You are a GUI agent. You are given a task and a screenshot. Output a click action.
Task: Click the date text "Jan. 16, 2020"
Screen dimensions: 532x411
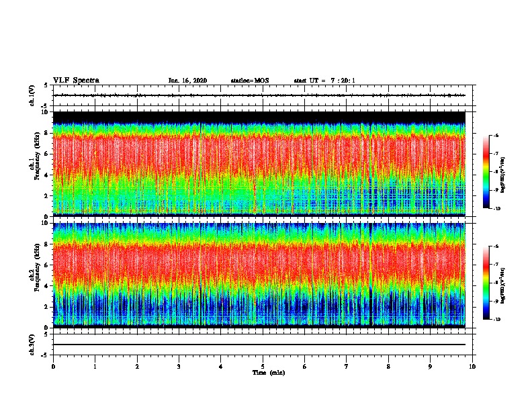click(187, 81)
